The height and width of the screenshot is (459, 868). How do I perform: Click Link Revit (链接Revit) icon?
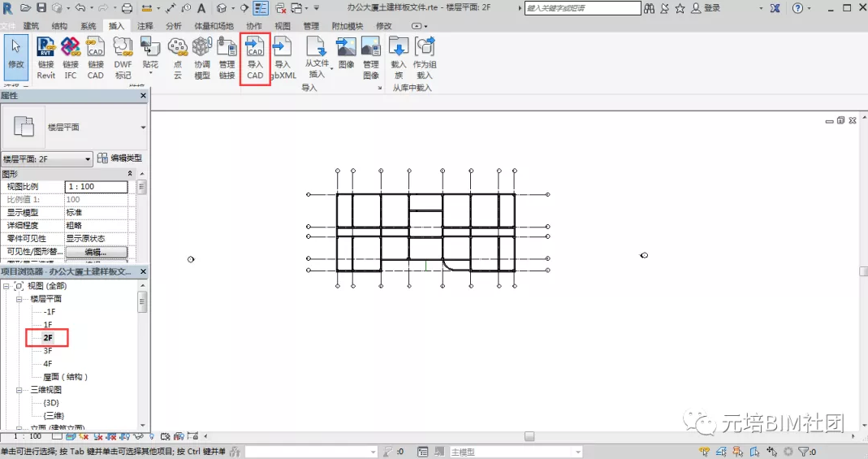46,57
